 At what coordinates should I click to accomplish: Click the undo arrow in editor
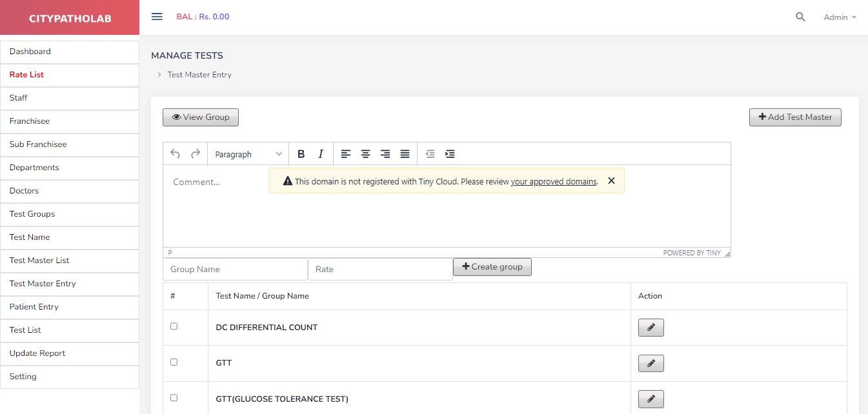tap(175, 154)
